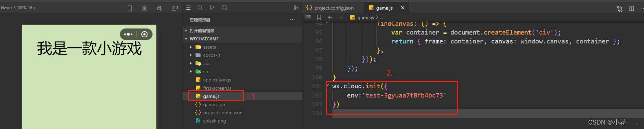Open the source control branch icon
644x129 pixels.
coord(212,8)
